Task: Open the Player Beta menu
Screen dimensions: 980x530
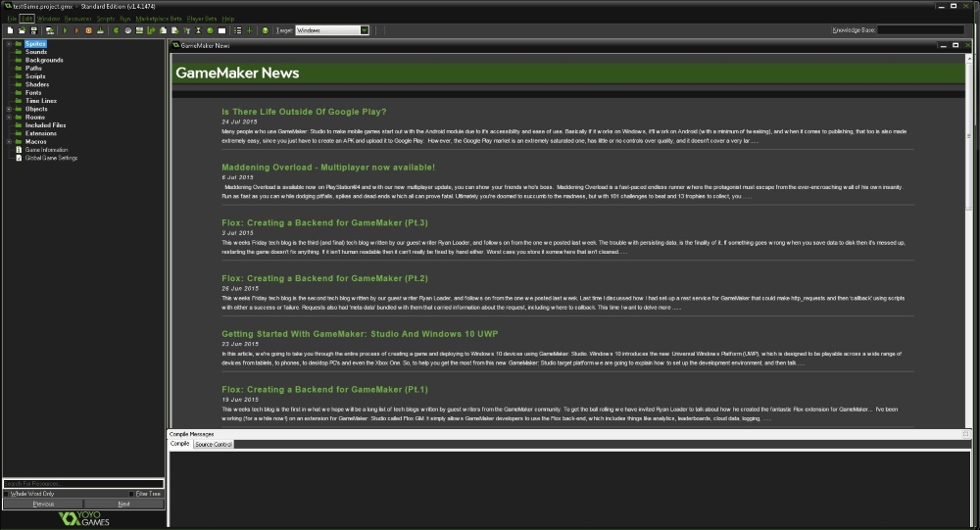Action: pos(201,19)
